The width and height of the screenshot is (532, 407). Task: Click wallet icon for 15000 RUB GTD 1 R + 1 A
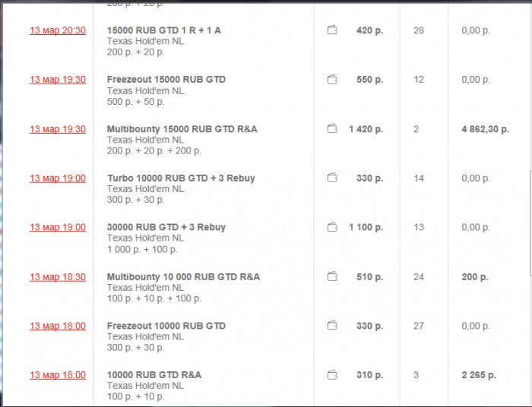click(332, 30)
